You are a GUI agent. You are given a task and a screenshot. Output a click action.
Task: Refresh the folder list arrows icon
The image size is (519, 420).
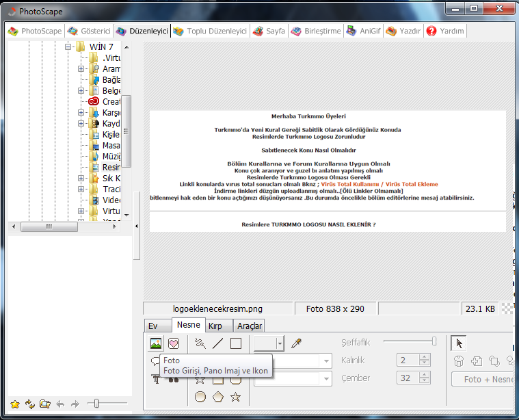[30, 404]
